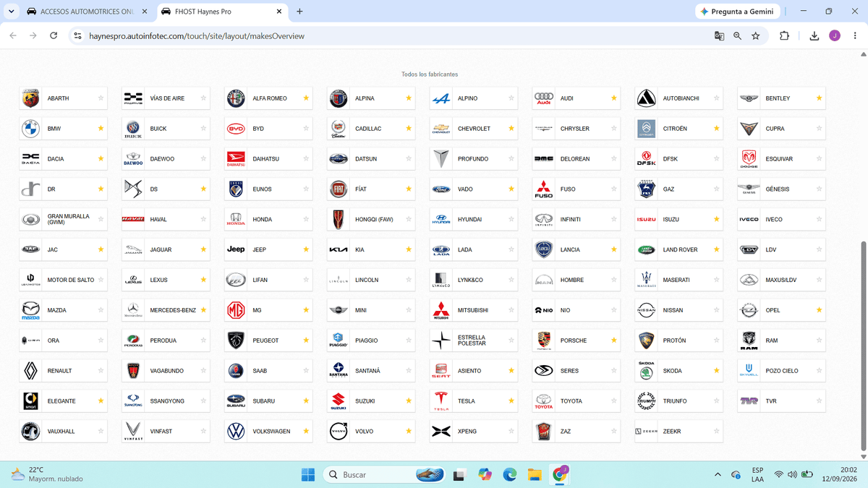Open Microsoft Edge from taskbar
Screen dimensions: 868x488
coord(510,475)
